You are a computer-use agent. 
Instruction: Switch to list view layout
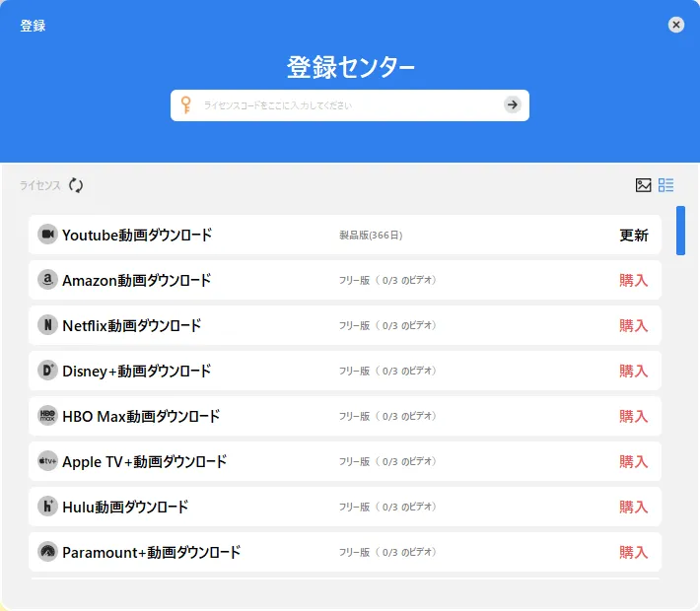click(x=666, y=185)
